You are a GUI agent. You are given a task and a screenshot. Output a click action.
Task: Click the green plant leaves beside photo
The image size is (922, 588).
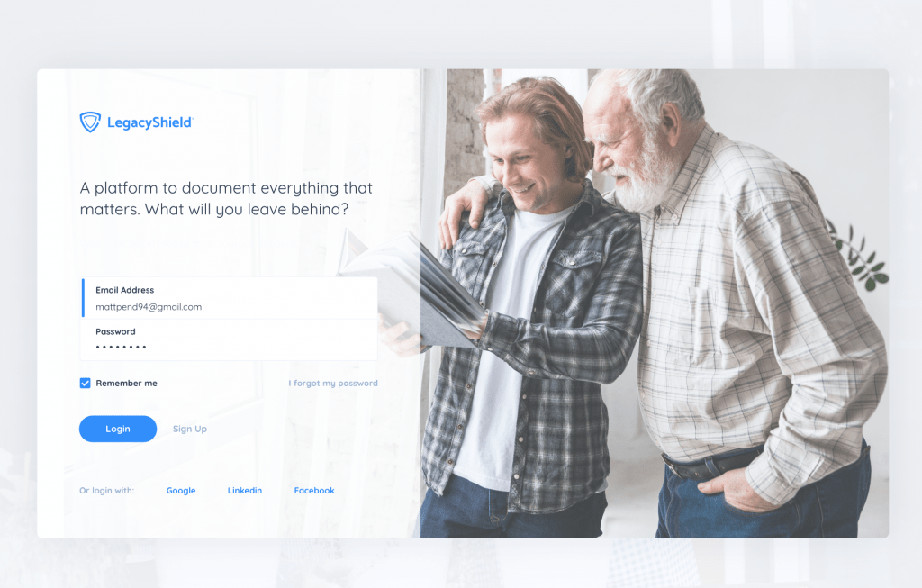(858, 256)
